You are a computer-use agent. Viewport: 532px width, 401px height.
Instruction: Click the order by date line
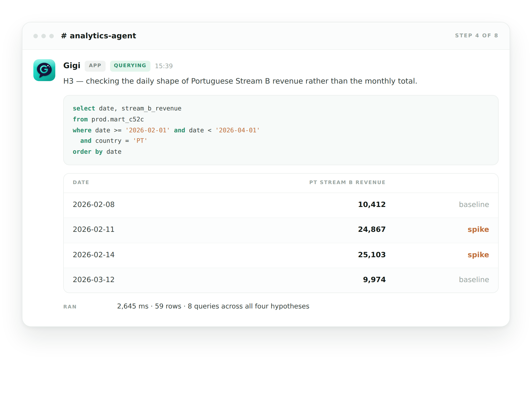click(97, 152)
